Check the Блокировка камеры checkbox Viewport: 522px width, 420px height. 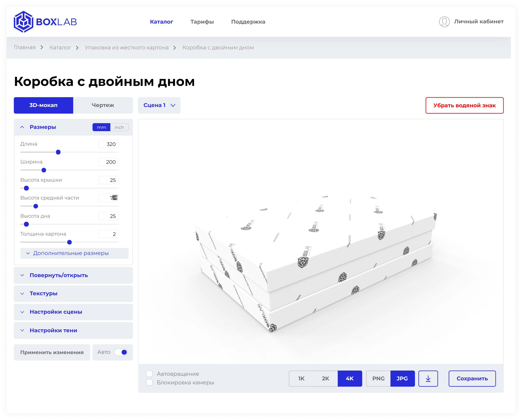click(149, 382)
